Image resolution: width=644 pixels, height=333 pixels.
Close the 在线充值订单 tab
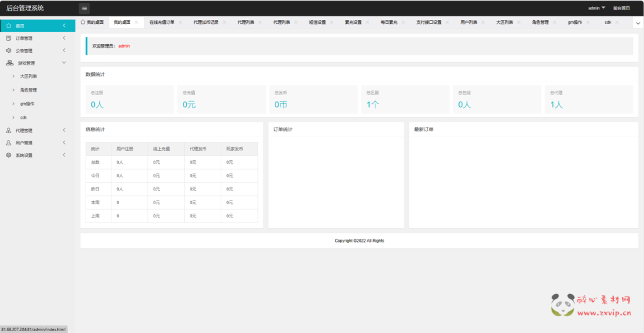(180, 22)
